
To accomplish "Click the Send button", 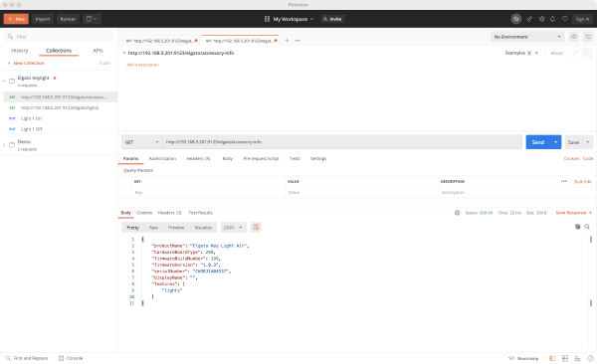I will 538,142.
